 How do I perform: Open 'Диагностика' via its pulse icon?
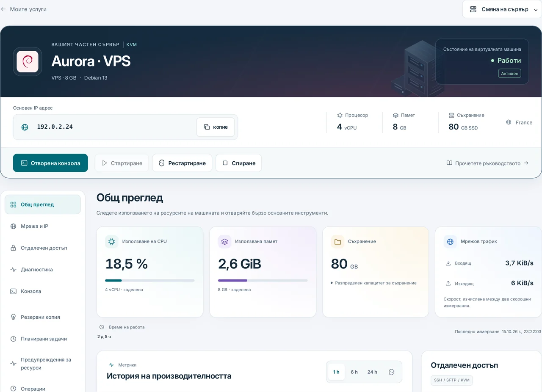coord(14,270)
